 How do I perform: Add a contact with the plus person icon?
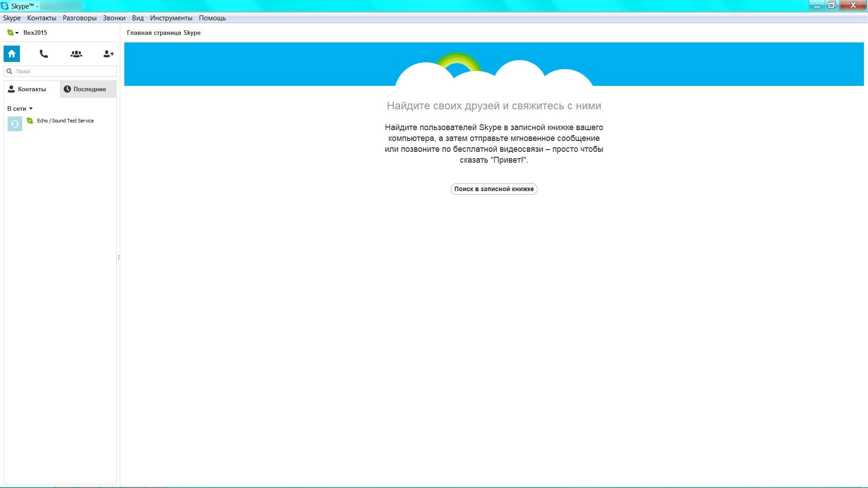[x=108, y=54]
